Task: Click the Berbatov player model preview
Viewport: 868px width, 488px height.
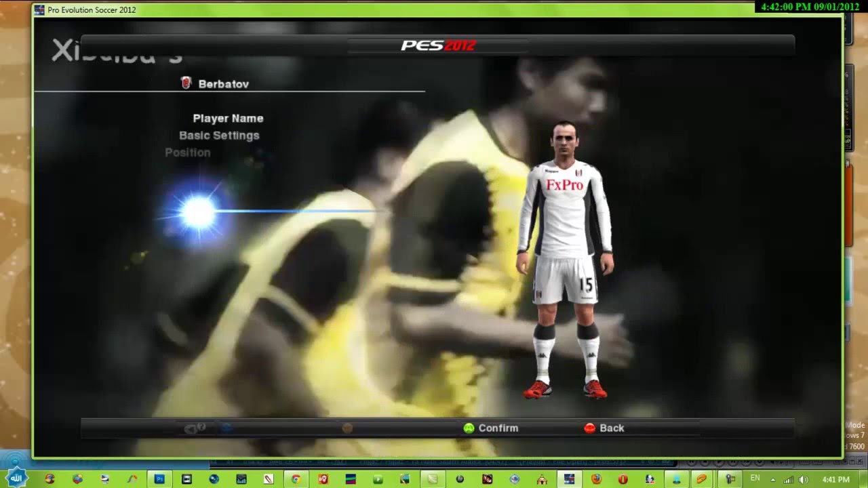Action: point(565,261)
